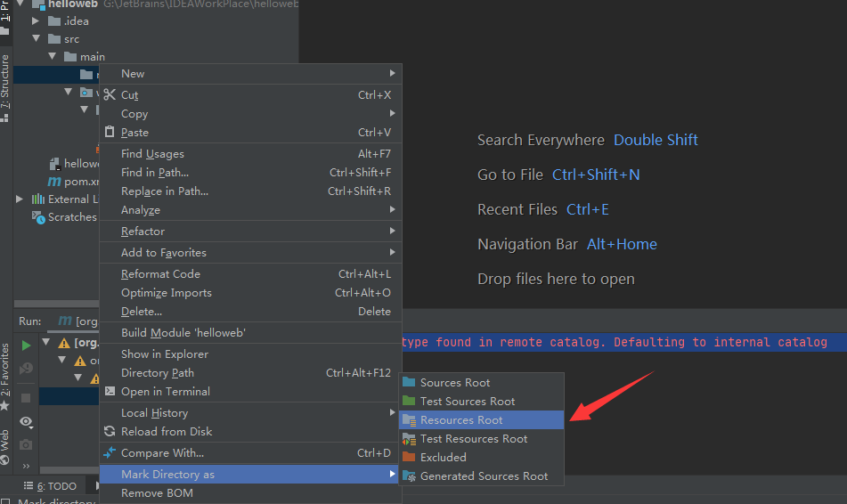Open the Copy submenu arrow
The width and height of the screenshot is (847, 504).
click(392, 113)
